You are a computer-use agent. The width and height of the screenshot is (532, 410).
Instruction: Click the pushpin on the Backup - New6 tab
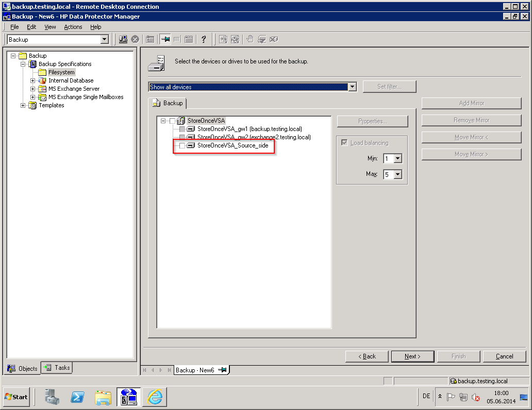[x=222, y=370]
